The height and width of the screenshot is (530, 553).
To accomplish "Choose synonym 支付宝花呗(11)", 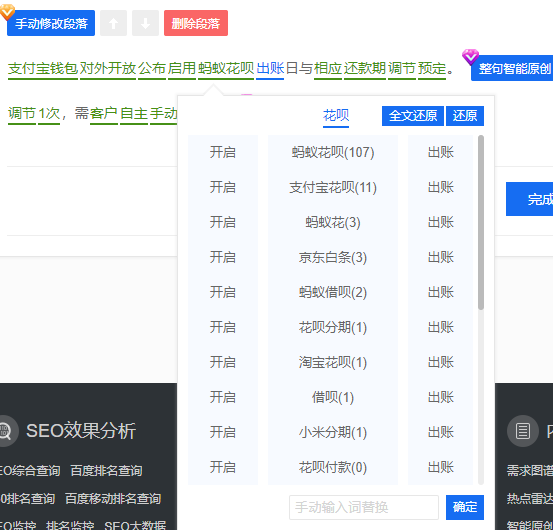I will click(x=333, y=187).
